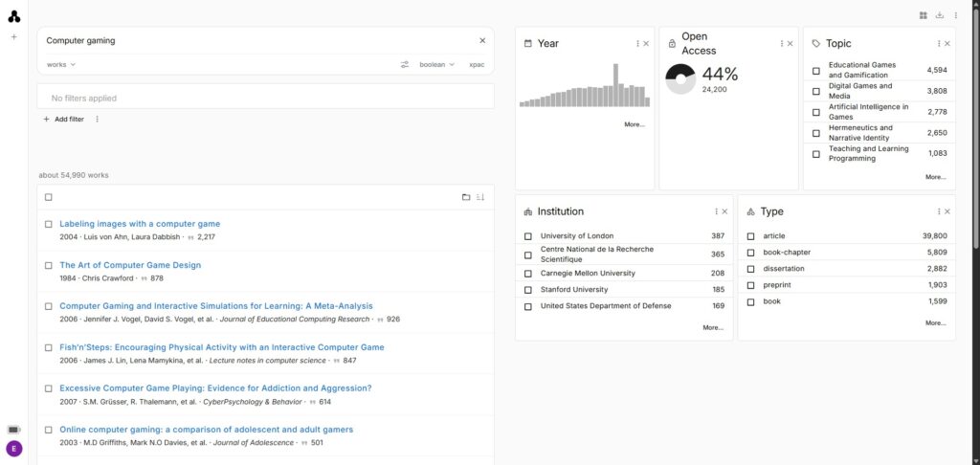Screen dimensions: 980x465
Task: Open the dashboard grid view icon
Action: [924, 15]
